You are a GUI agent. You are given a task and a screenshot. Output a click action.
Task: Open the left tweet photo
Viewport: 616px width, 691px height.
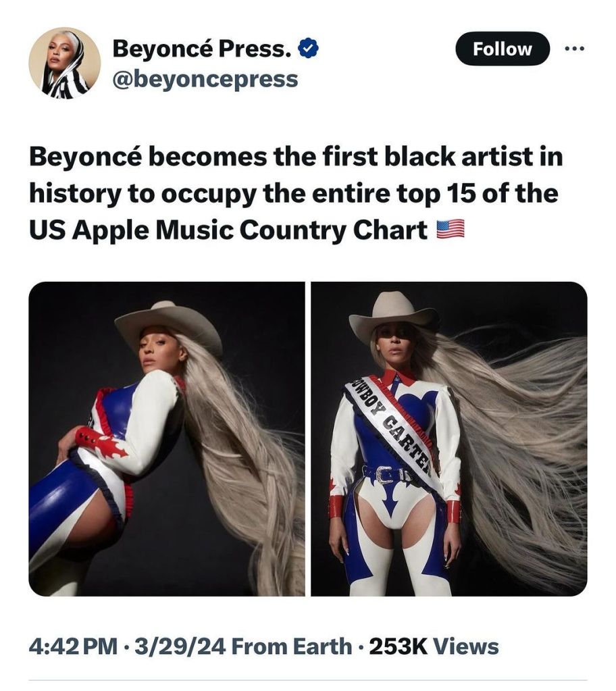pyautogui.click(x=166, y=438)
